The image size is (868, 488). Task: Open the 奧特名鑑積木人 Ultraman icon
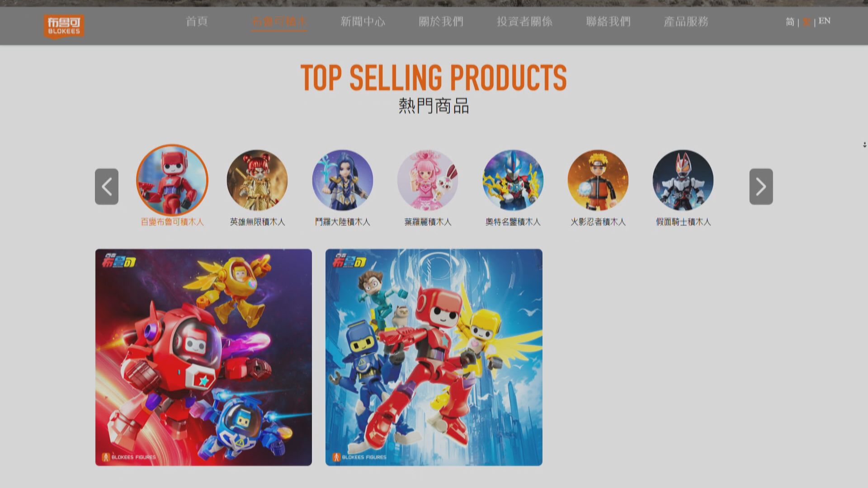513,180
